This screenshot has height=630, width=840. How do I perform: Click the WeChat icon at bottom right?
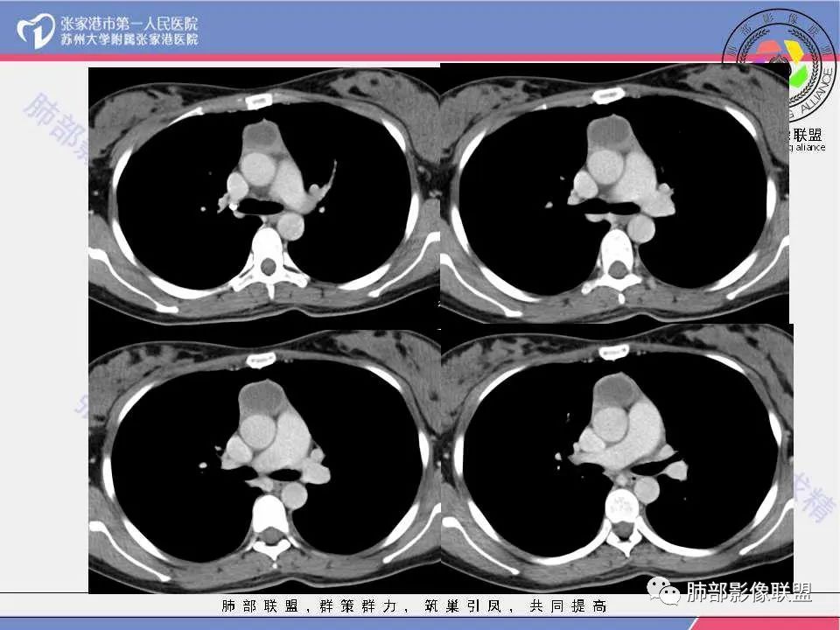click(x=663, y=591)
